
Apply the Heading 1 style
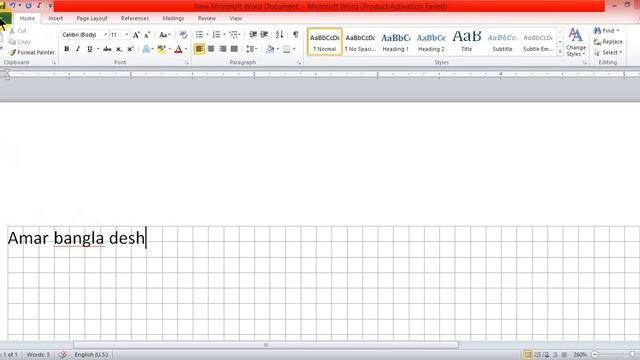click(396, 42)
